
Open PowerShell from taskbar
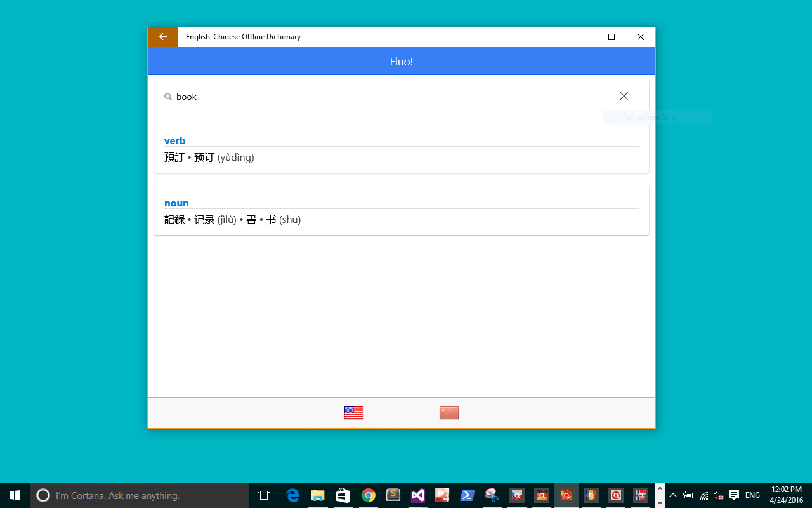pyautogui.click(x=468, y=495)
